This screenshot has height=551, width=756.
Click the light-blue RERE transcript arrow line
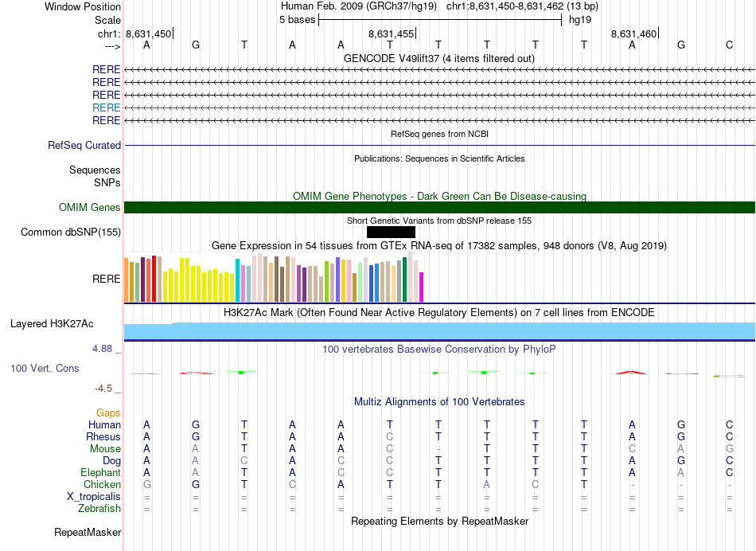[440, 107]
